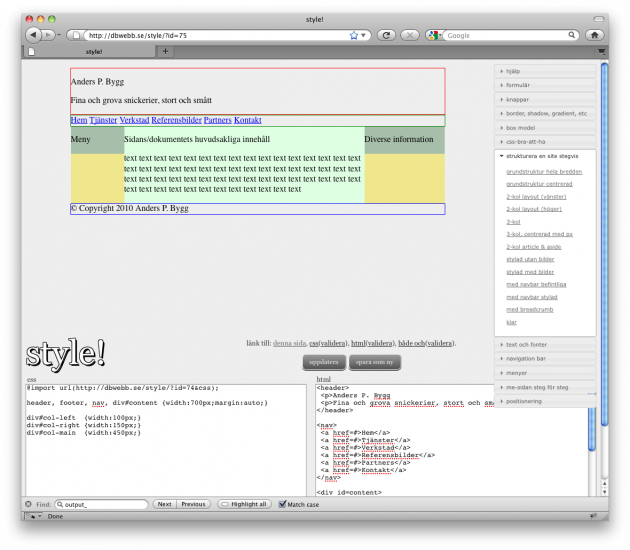Open the home page via house icon
Viewport: 630px width, 550px height.
[595, 35]
